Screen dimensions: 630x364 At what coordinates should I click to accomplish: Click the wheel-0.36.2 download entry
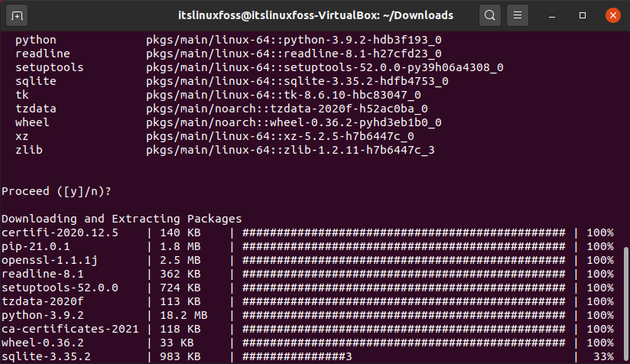43,343
